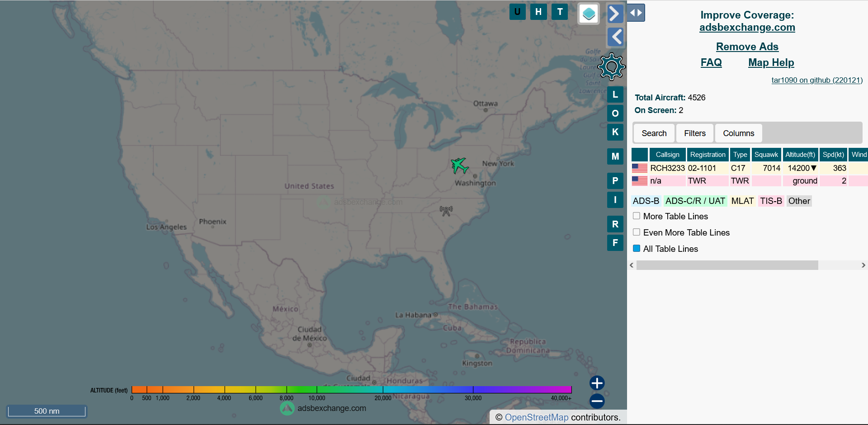Toggle the O map button
This screenshot has height=425, width=868.
point(615,113)
